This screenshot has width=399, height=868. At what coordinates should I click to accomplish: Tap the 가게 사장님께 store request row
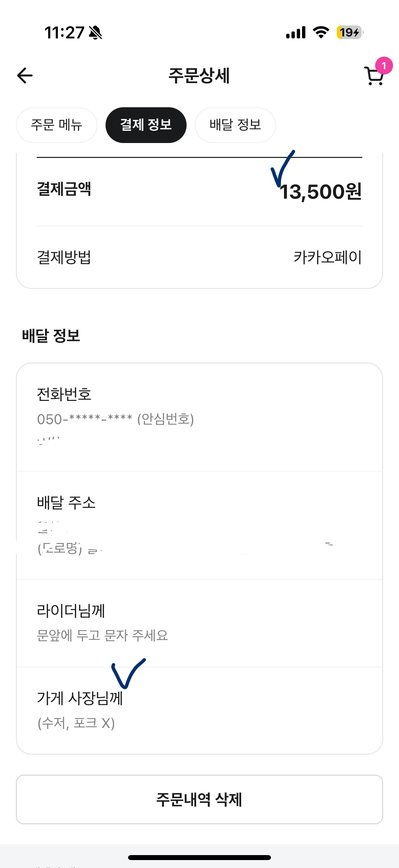click(x=199, y=710)
